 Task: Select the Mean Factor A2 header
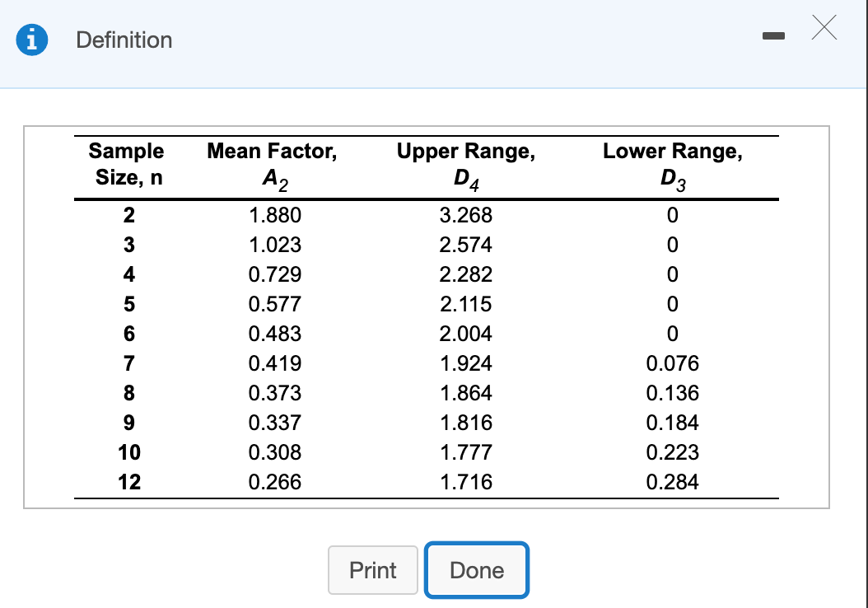[273, 163]
